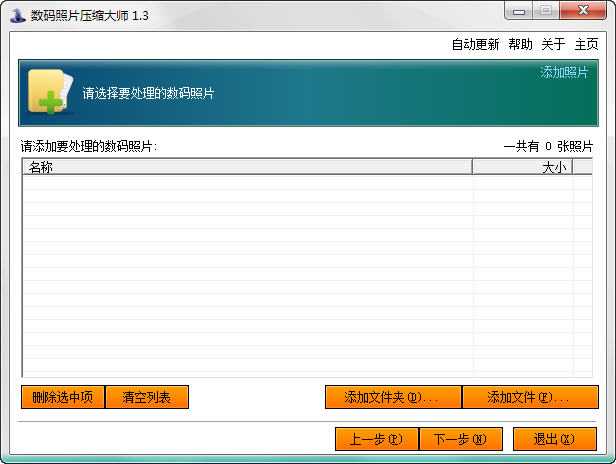The width and height of the screenshot is (616, 464).
Task: Go back with 上一步(P) button
Action: point(377,439)
